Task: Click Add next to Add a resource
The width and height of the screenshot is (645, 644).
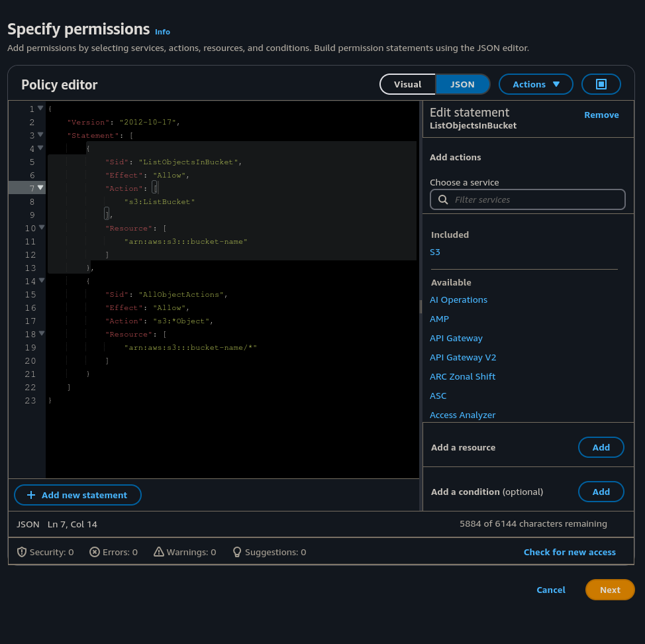Action: pos(601,447)
